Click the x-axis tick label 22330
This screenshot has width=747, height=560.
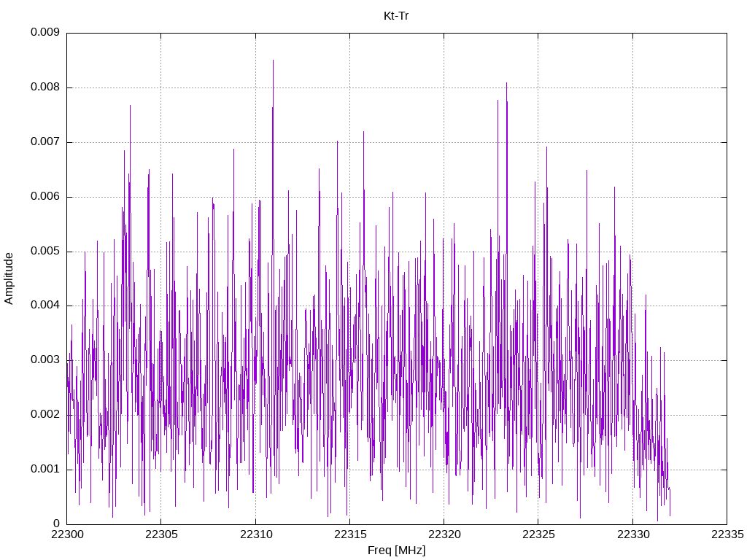633,534
